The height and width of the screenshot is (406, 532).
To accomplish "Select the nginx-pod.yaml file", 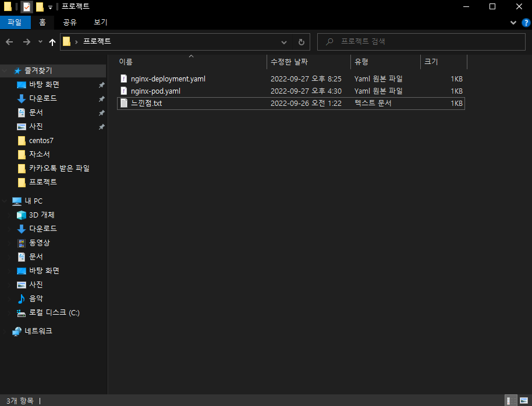I will point(291,91).
